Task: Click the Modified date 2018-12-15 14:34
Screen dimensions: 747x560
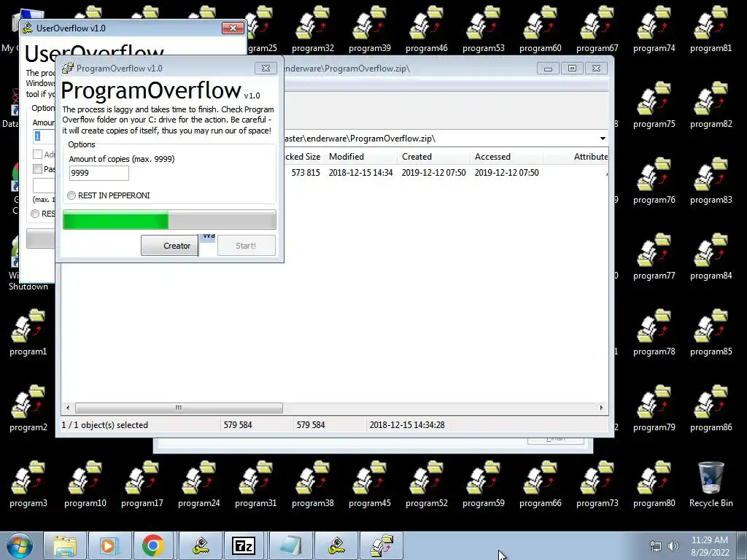Action: click(360, 172)
